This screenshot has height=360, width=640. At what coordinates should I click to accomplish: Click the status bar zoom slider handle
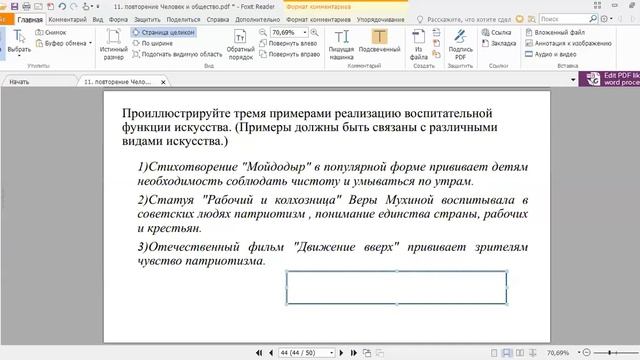609,352
